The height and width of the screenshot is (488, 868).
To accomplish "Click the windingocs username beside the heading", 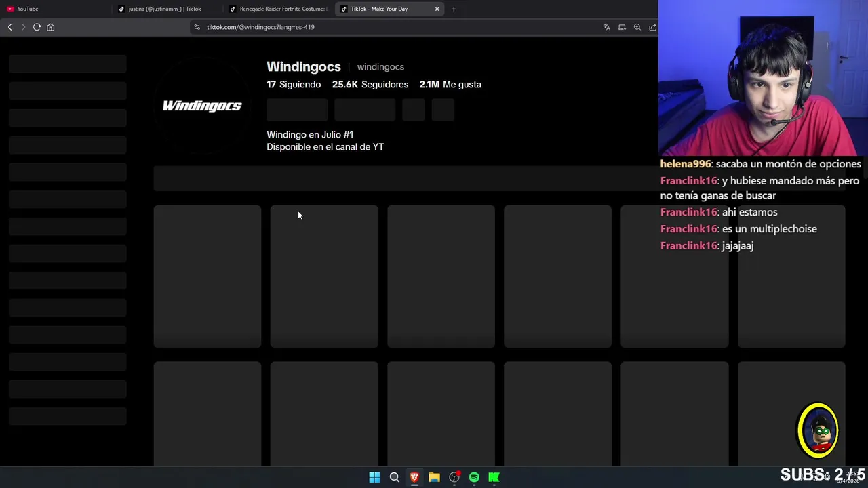I will tap(380, 66).
